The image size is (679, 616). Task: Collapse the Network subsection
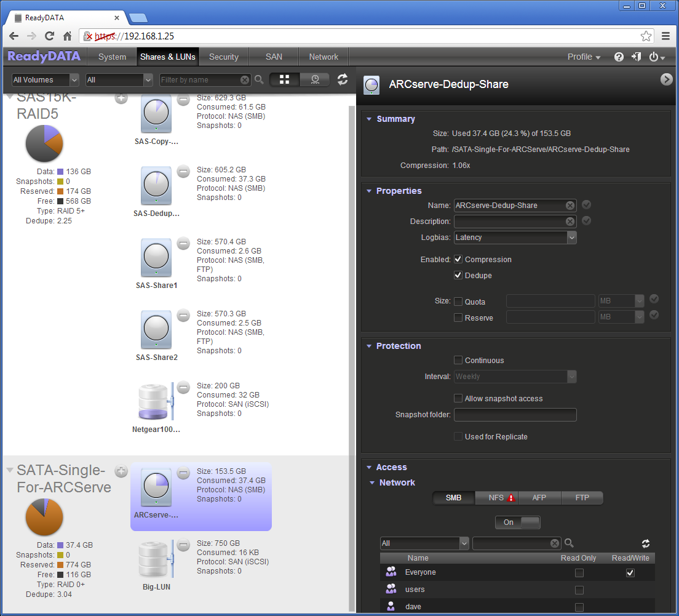[x=372, y=482]
